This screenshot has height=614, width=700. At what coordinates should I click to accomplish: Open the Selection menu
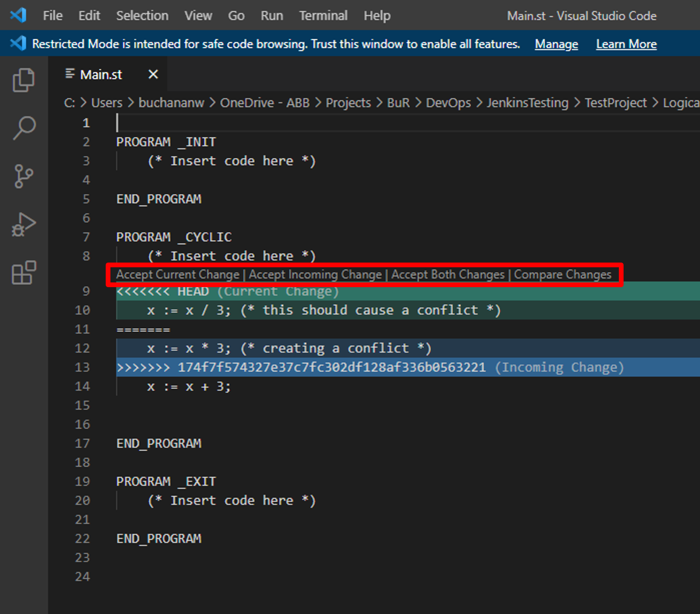[142, 16]
